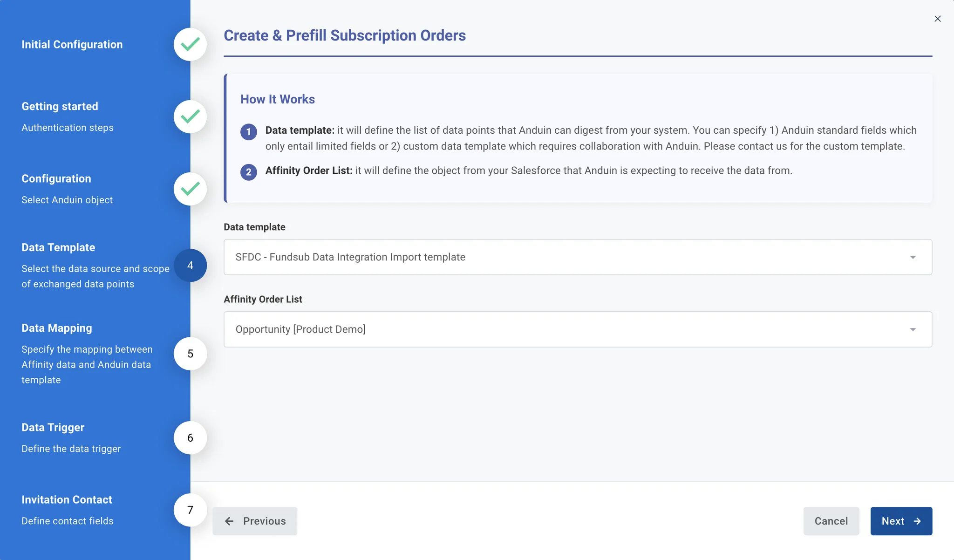Select the Data Mapping step label
The image size is (954, 560).
click(57, 328)
